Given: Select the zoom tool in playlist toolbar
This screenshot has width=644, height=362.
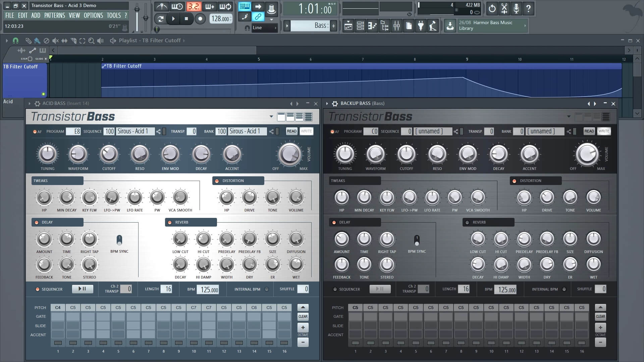Looking at the screenshot, I should coord(92,40).
